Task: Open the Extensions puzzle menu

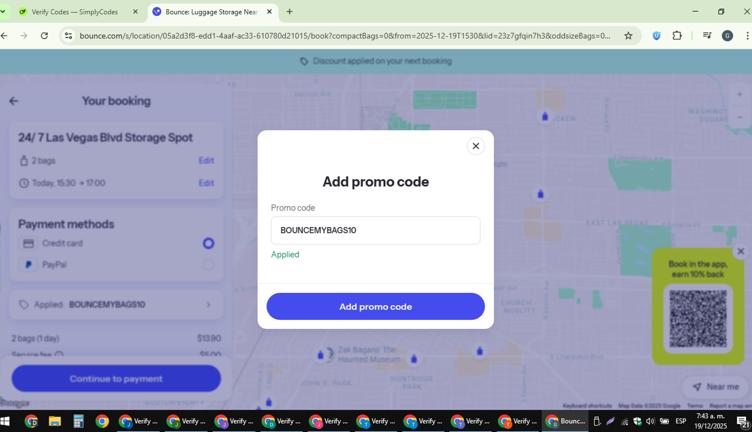Action: (677, 35)
